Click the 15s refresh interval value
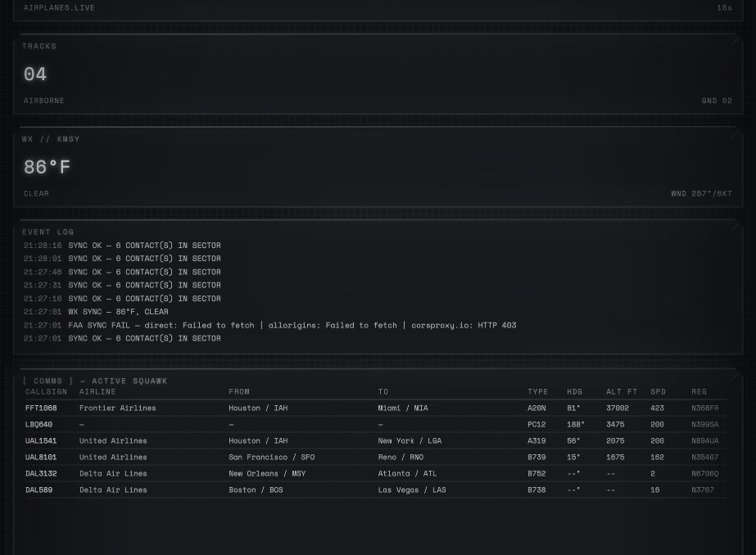Screen dimensions: 756x555 (x=725, y=7)
